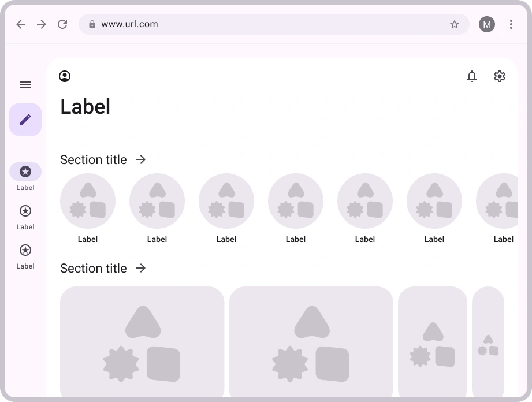Open the notifications bell
The height and width of the screenshot is (402, 532).
pos(472,76)
